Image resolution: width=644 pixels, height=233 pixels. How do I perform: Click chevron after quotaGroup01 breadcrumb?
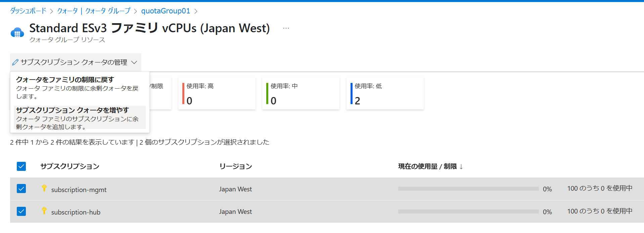click(x=196, y=11)
